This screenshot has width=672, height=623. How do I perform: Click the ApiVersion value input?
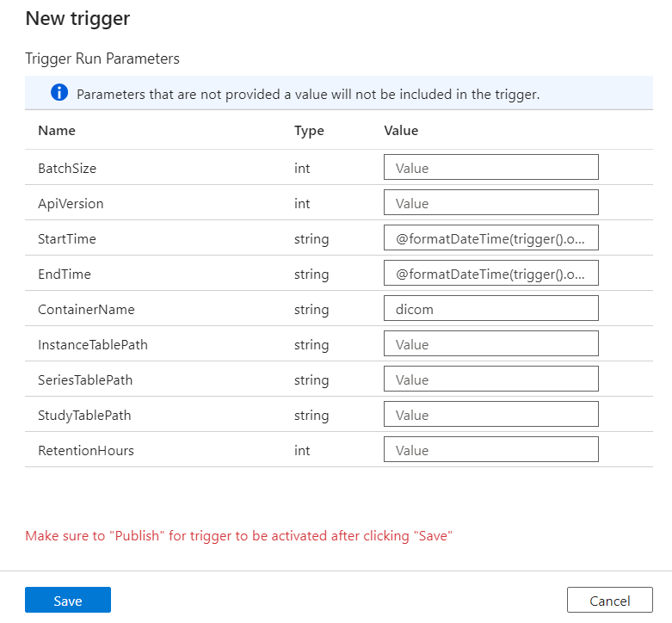pos(490,203)
